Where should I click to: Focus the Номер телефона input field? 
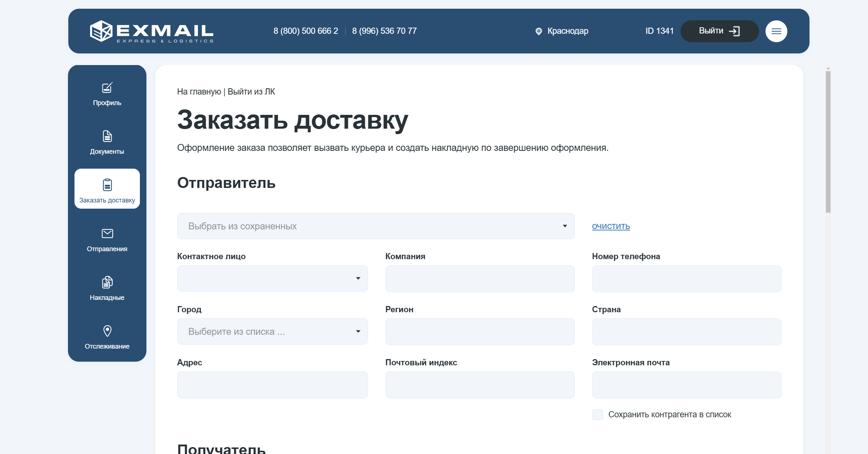pos(686,279)
